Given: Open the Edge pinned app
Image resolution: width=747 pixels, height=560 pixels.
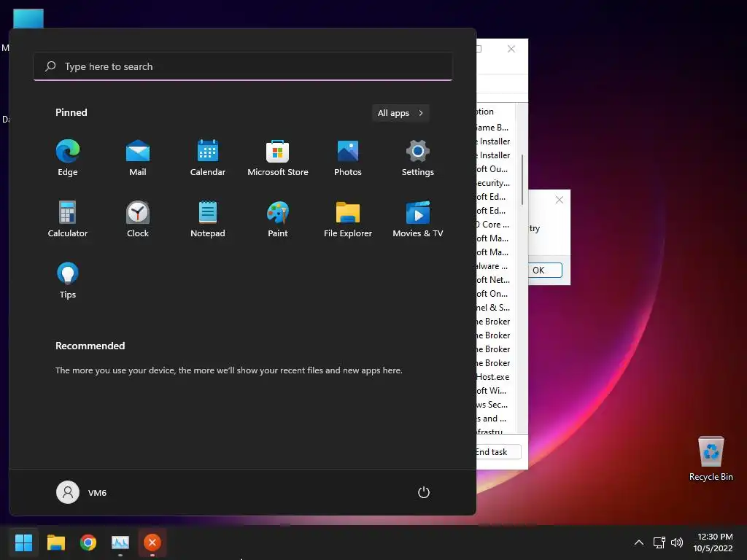Looking at the screenshot, I should (x=68, y=158).
